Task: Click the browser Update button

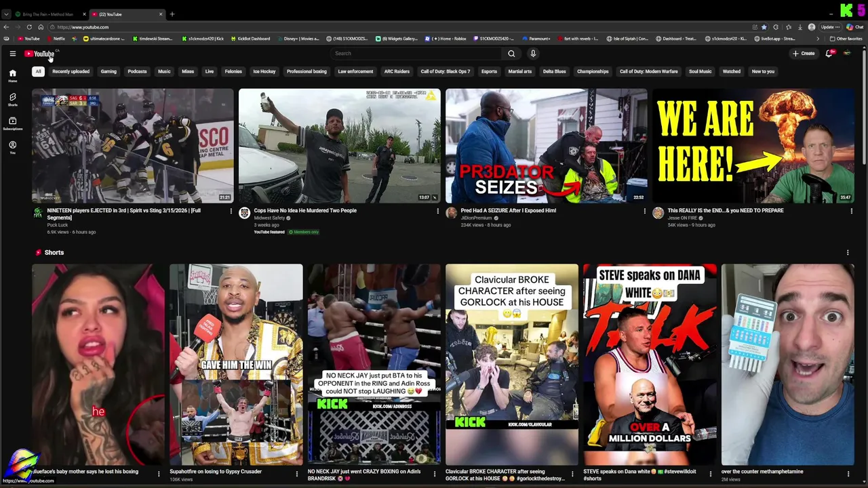Action: 830,27
